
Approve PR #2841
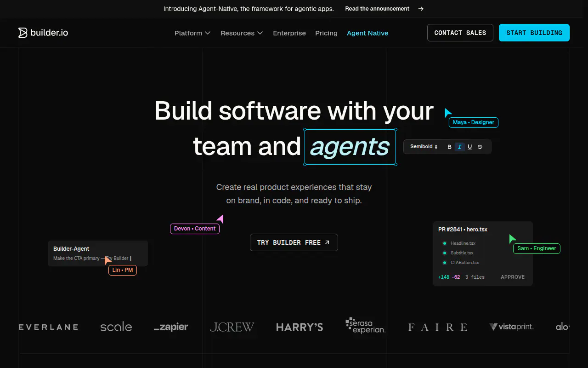click(513, 277)
